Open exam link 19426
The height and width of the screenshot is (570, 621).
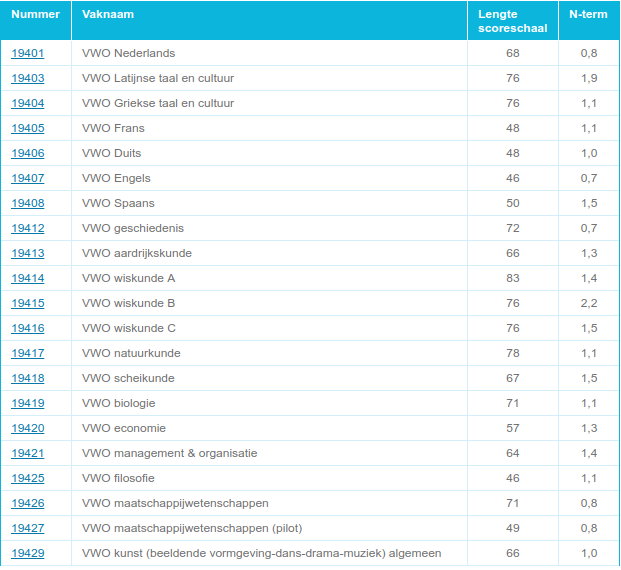(28, 503)
